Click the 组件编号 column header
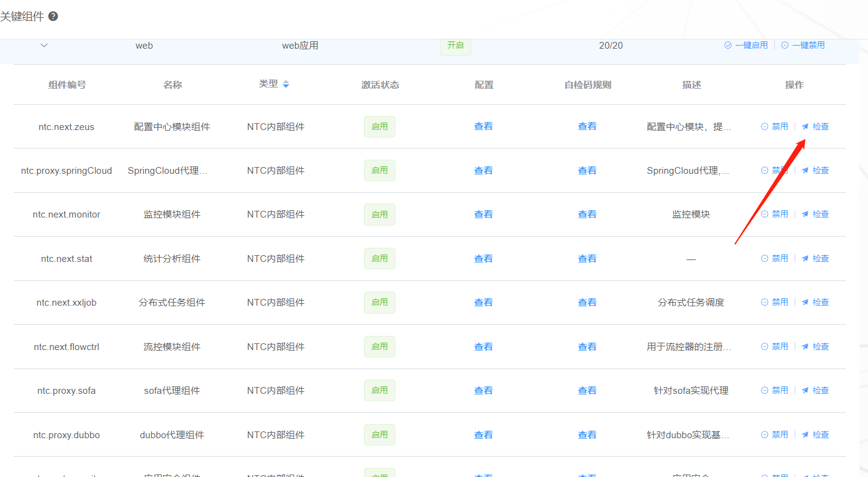The image size is (868, 477). coord(67,85)
